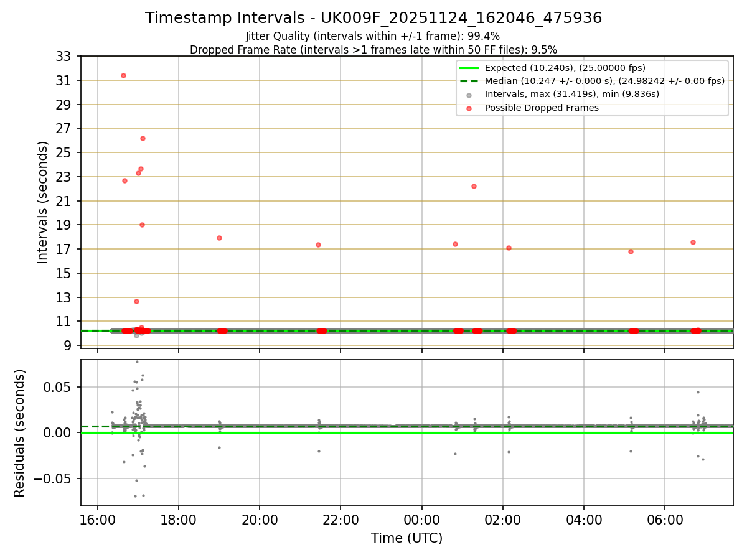
Task: Click the Dropped Frame Rate 9.5% subtitle
Action: click(374, 49)
